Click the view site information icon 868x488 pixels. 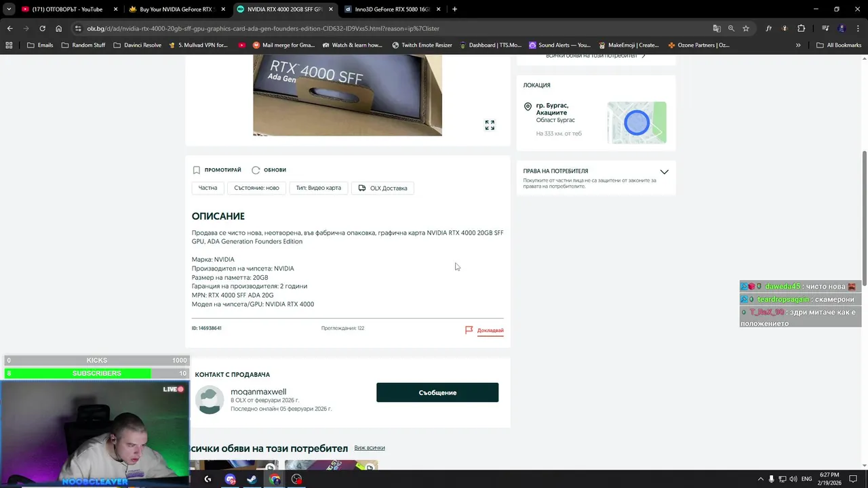click(79, 28)
